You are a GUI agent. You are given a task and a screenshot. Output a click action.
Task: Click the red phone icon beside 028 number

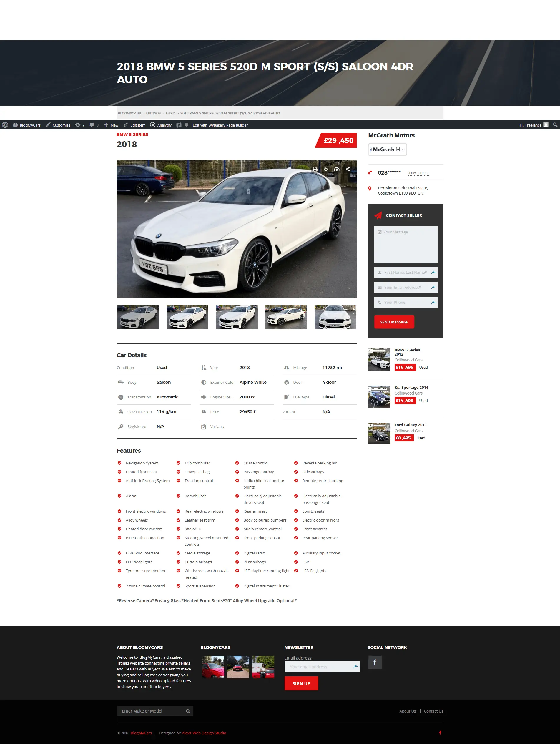pos(370,172)
